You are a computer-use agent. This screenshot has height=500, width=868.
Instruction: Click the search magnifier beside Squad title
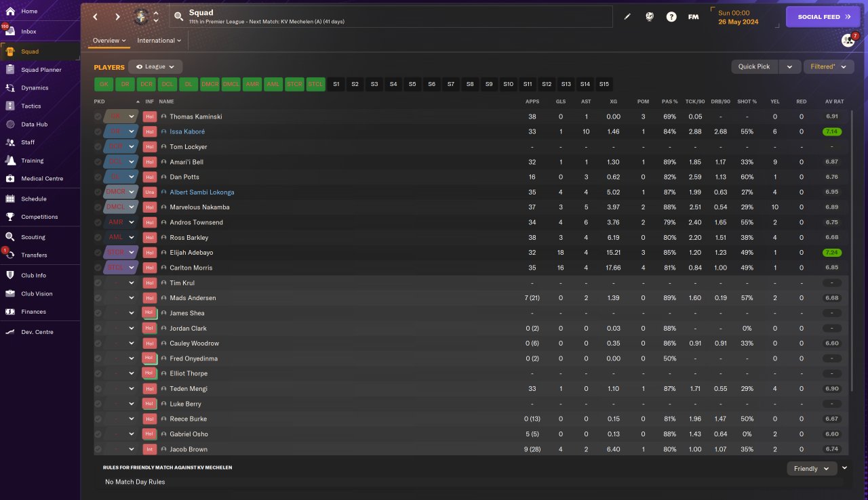click(178, 17)
